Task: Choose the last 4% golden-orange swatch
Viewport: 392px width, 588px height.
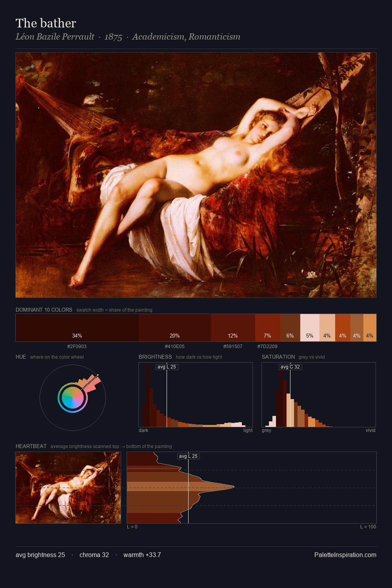Action: point(370,328)
